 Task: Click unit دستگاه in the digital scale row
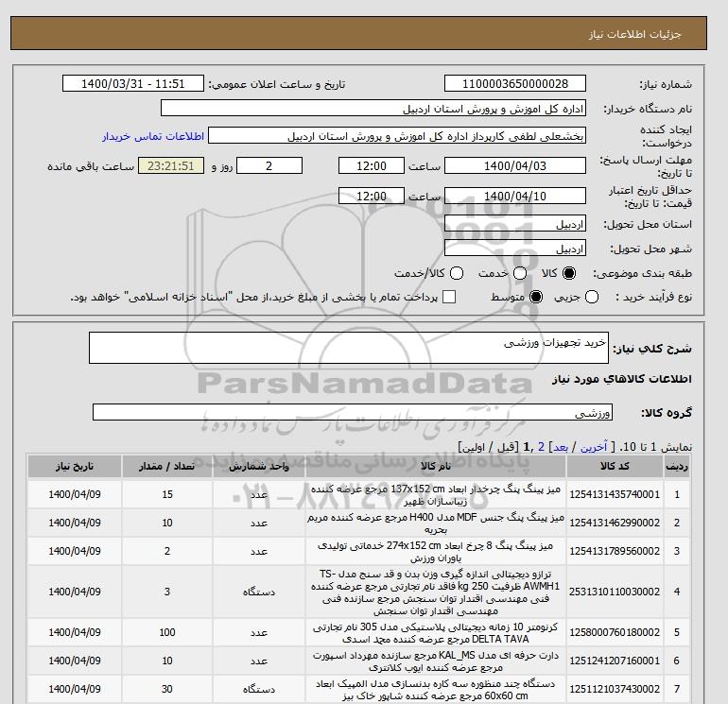point(259,592)
